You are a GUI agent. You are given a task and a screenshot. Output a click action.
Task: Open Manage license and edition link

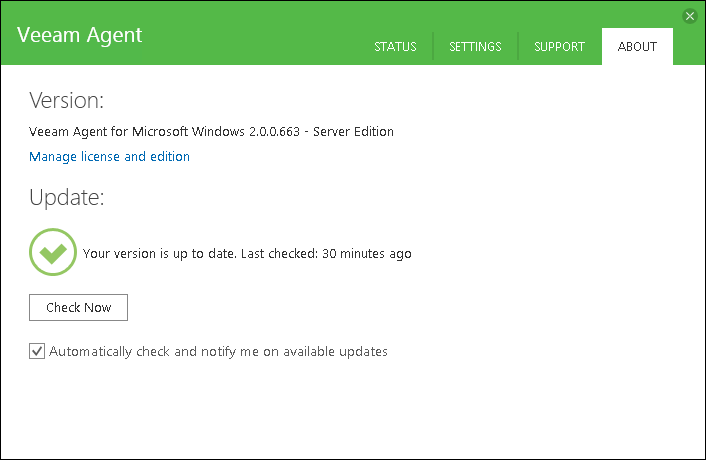pos(109,157)
